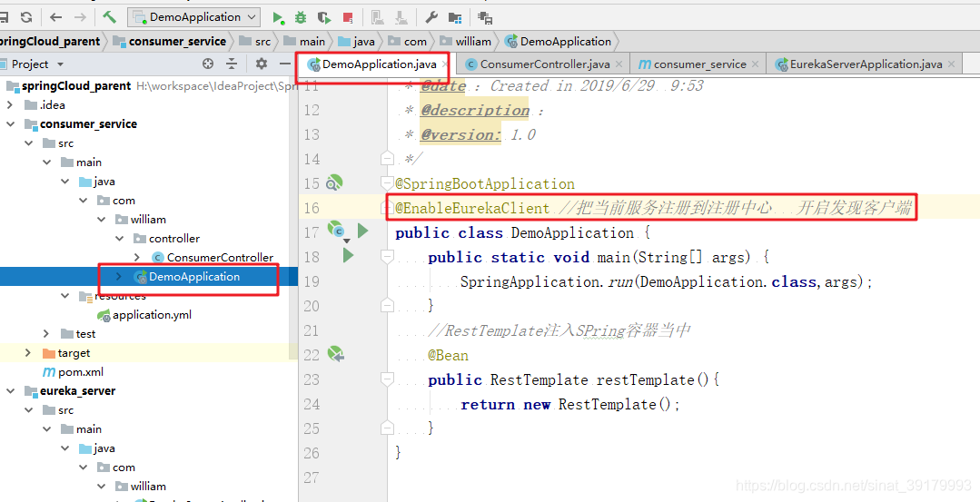Click the Spring class gutter icon on line 17
Screen dimensions: 980x502
click(336, 231)
